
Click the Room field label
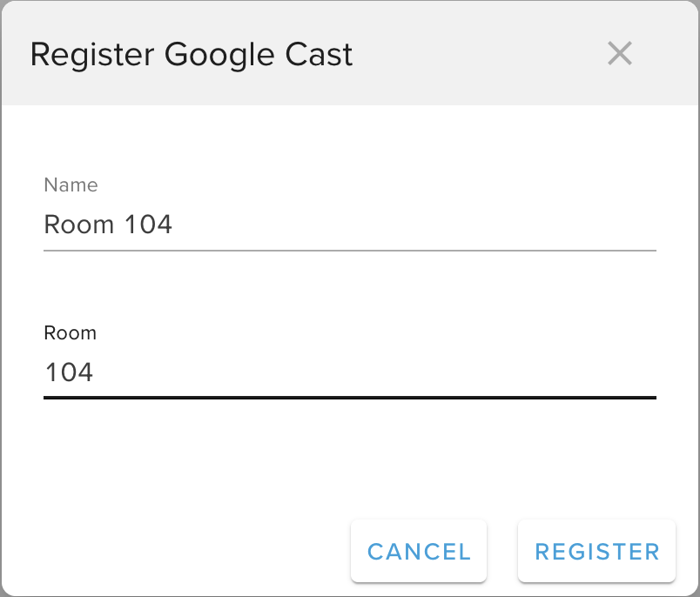pos(70,332)
